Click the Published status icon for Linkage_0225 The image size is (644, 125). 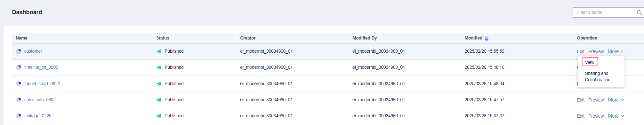point(159,116)
